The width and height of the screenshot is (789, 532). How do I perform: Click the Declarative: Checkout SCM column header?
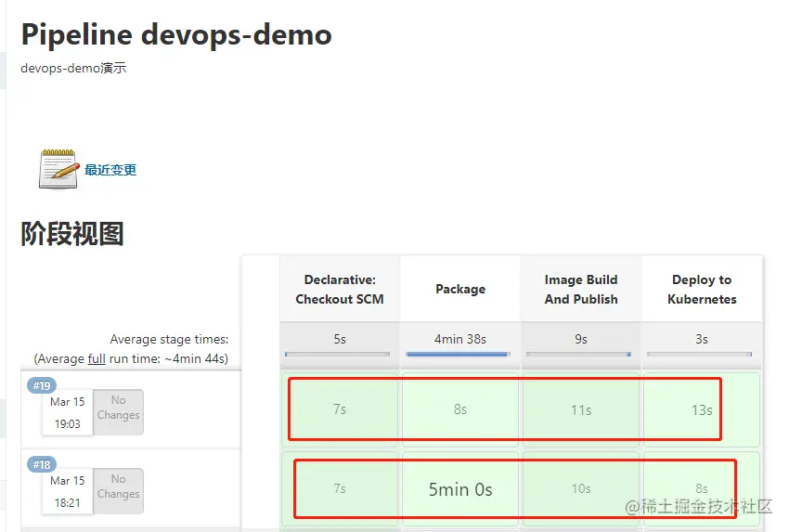point(340,289)
